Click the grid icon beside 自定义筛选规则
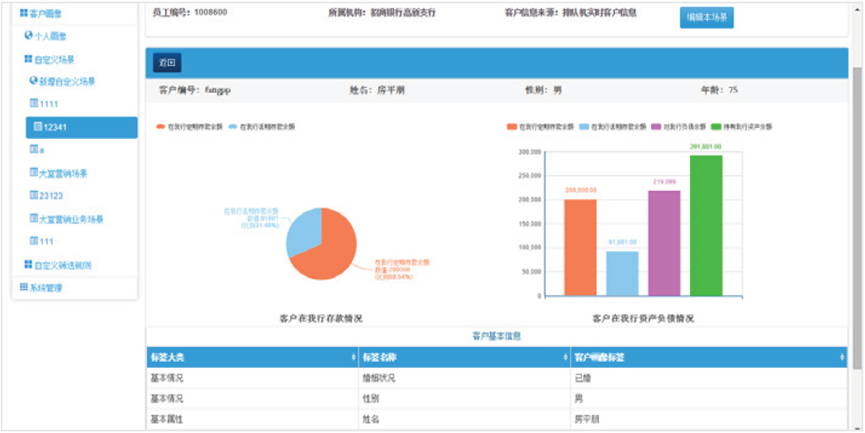Screen dimensions: 865x433 (x=28, y=265)
